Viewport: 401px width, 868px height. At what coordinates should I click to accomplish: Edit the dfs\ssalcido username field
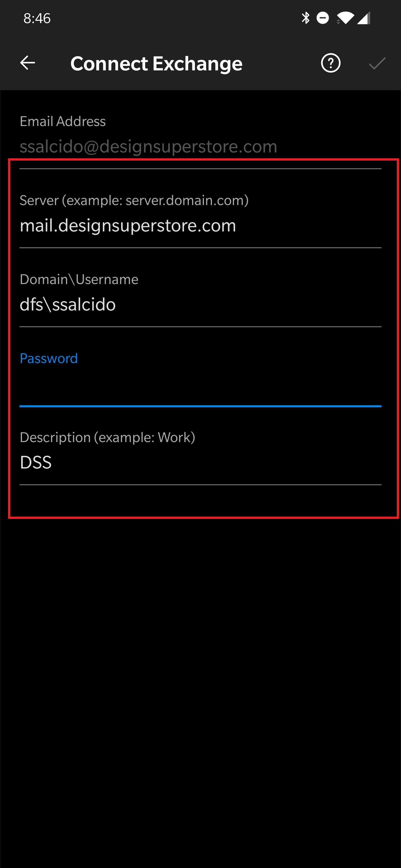point(68,305)
